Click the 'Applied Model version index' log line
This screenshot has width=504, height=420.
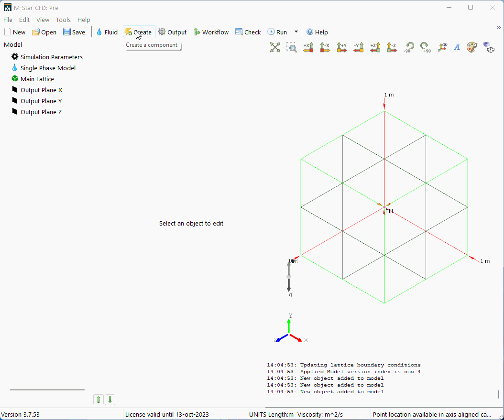pyautogui.click(x=344, y=372)
